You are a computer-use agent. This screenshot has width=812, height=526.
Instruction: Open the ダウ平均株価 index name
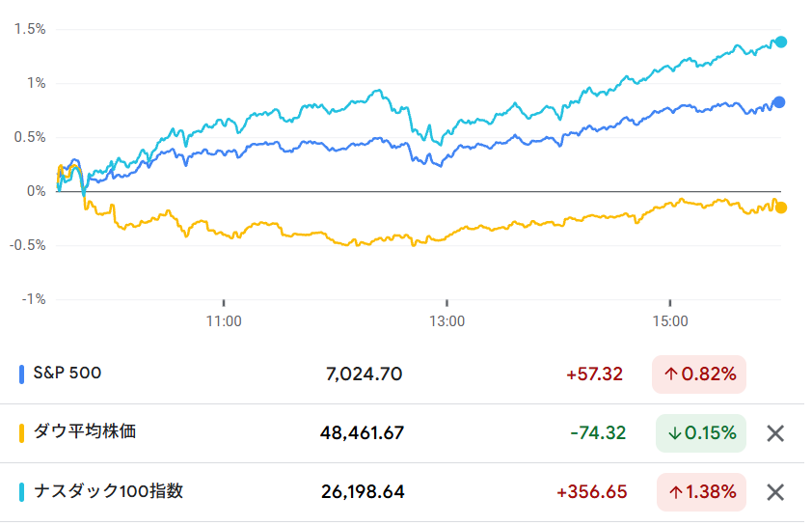point(85,432)
